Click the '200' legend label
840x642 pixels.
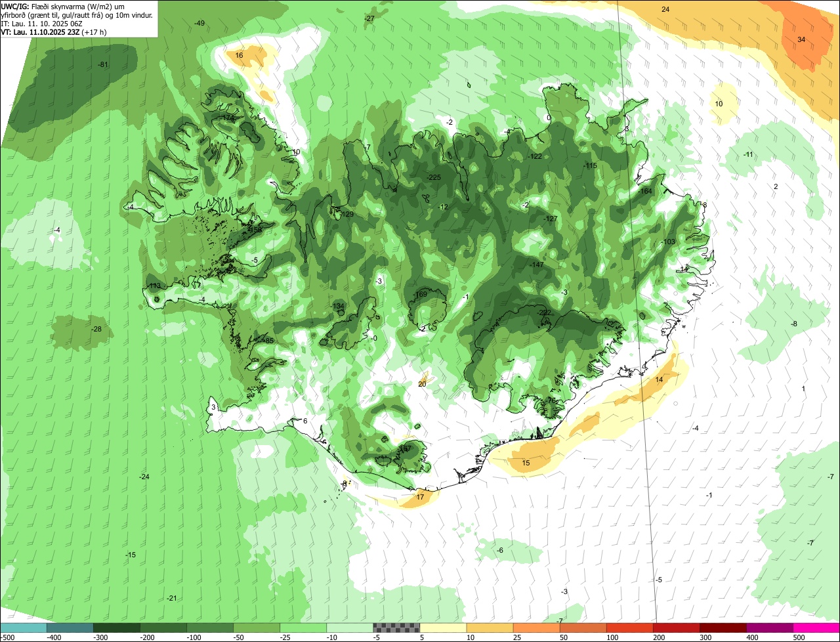(658, 637)
